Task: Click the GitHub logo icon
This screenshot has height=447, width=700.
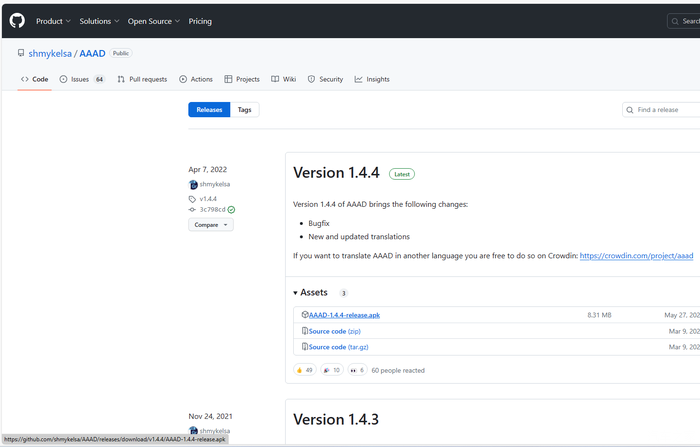Action: [17, 21]
